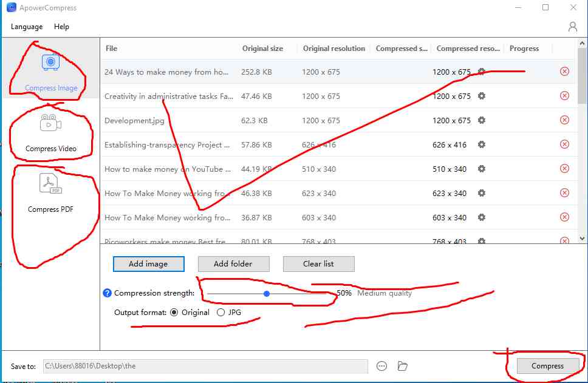Click the Compressed s... column header

click(x=402, y=49)
